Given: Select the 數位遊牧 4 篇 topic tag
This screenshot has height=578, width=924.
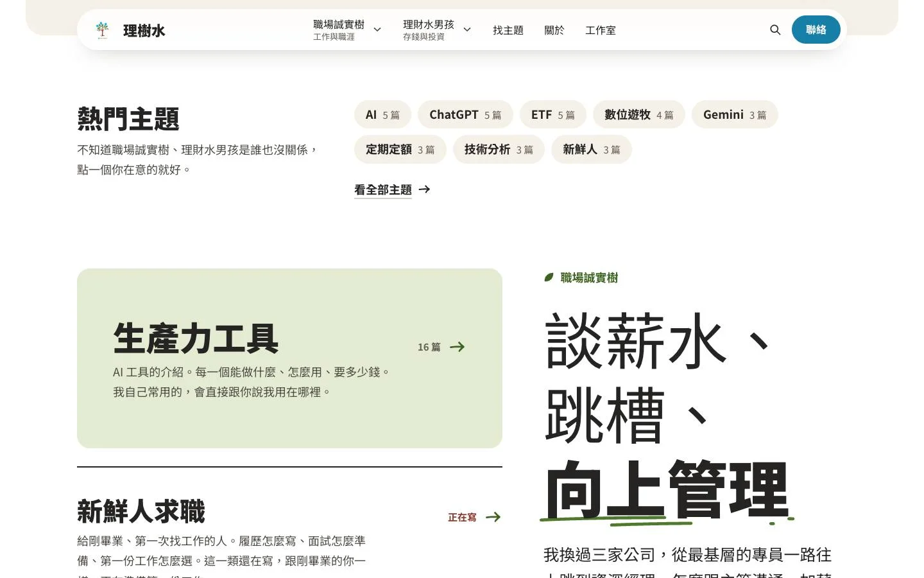Looking at the screenshot, I should 639,114.
